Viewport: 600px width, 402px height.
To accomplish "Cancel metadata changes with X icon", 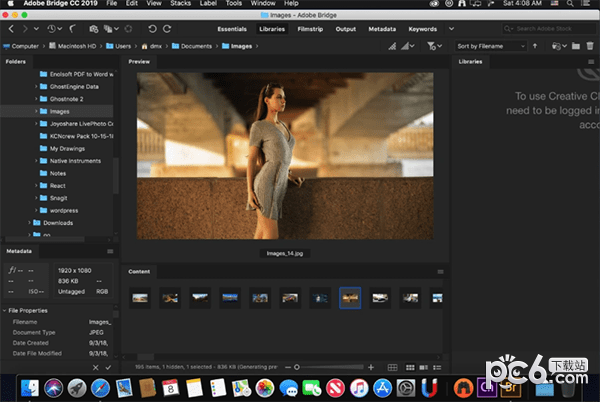I will coord(96,368).
